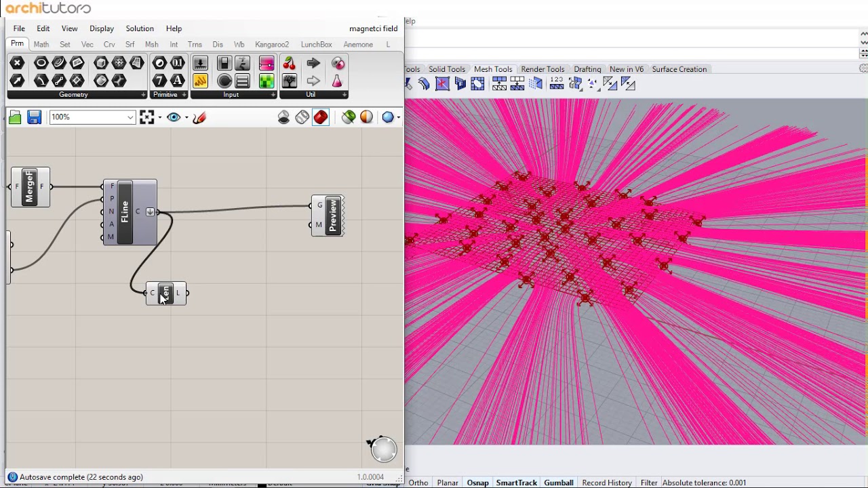868x488 pixels.
Task: Pick the round Button input icon
Action: 224,81
